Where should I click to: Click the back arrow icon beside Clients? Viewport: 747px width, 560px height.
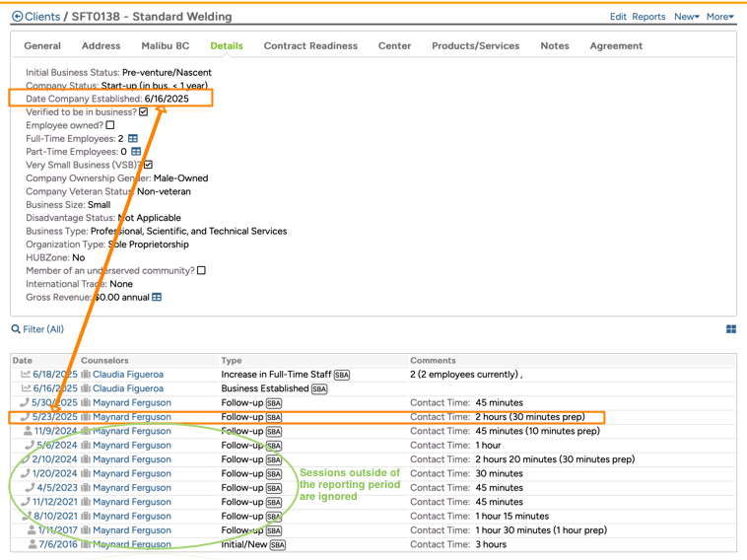click(x=17, y=17)
